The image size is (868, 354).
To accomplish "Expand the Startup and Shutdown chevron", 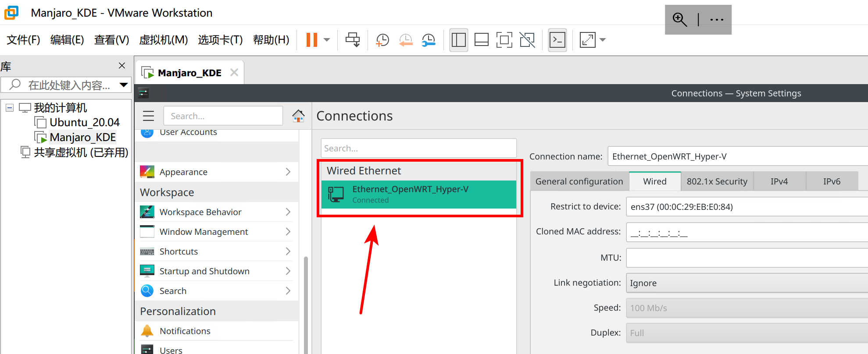I will point(288,271).
